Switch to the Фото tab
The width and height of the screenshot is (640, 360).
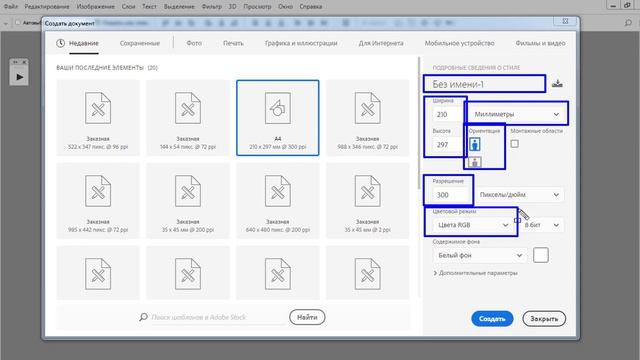pyautogui.click(x=194, y=43)
